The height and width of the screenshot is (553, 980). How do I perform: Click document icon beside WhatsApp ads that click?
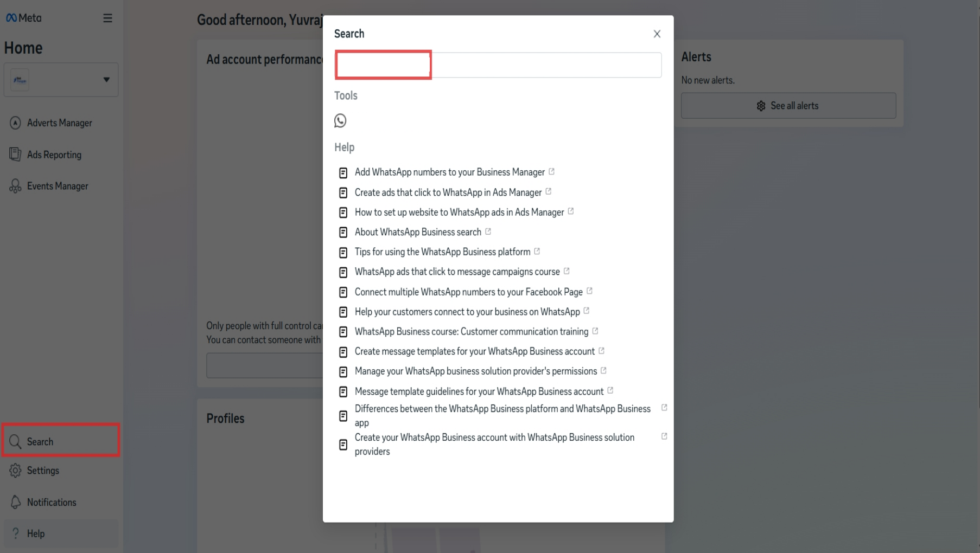coord(343,272)
